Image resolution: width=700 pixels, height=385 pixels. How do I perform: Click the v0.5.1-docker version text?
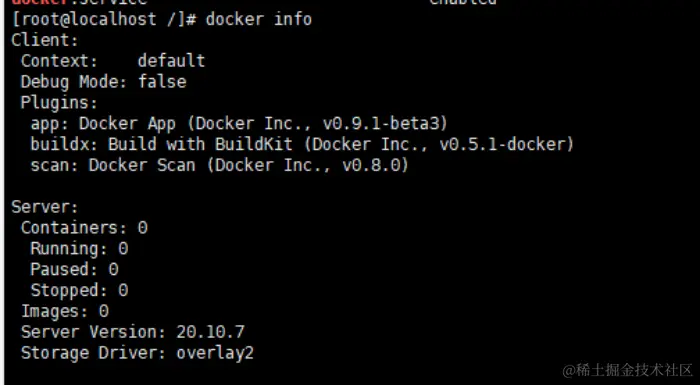pyautogui.click(x=503, y=144)
